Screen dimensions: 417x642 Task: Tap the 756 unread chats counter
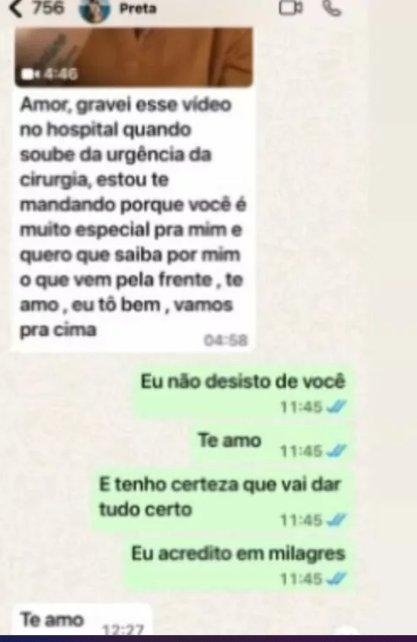[48, 8]
